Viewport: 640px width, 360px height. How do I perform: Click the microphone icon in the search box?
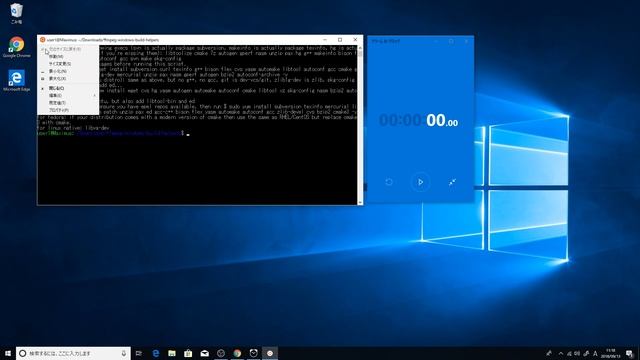coord(124,353)
